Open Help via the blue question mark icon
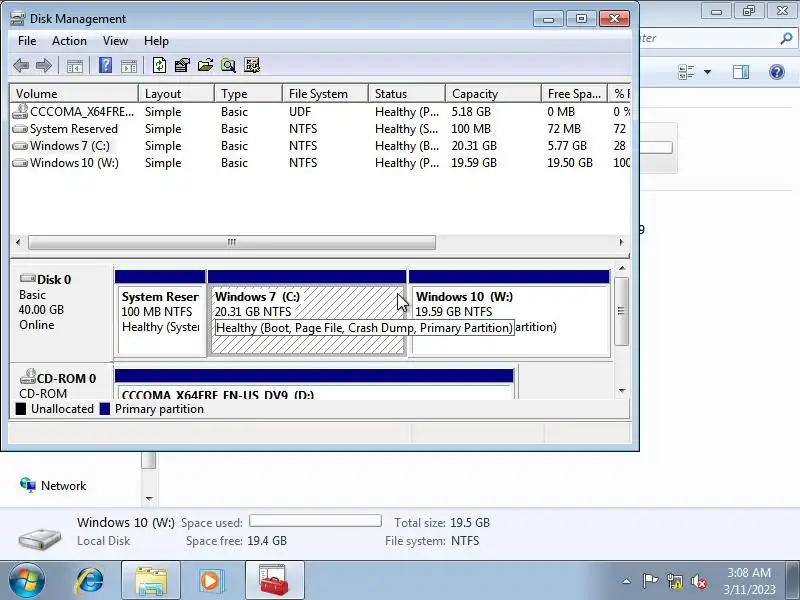800x600 pixels. pyautogui.click(x=105, y=65)
